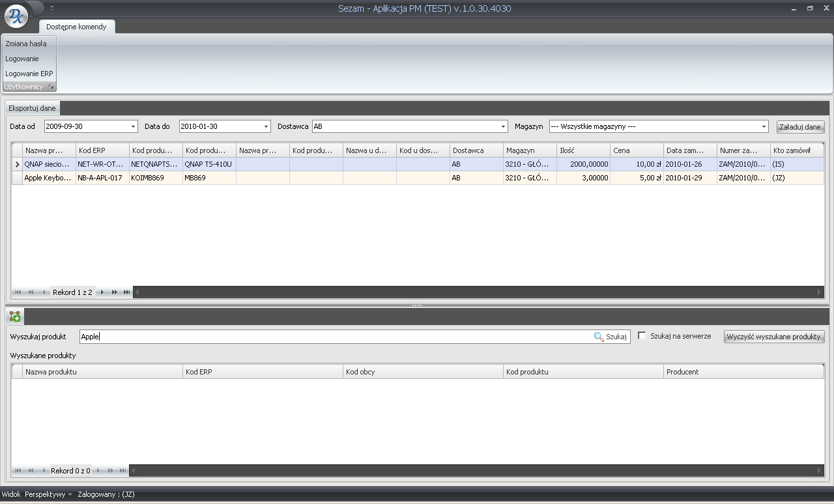Select the Eksportuj dane tab

32,108
